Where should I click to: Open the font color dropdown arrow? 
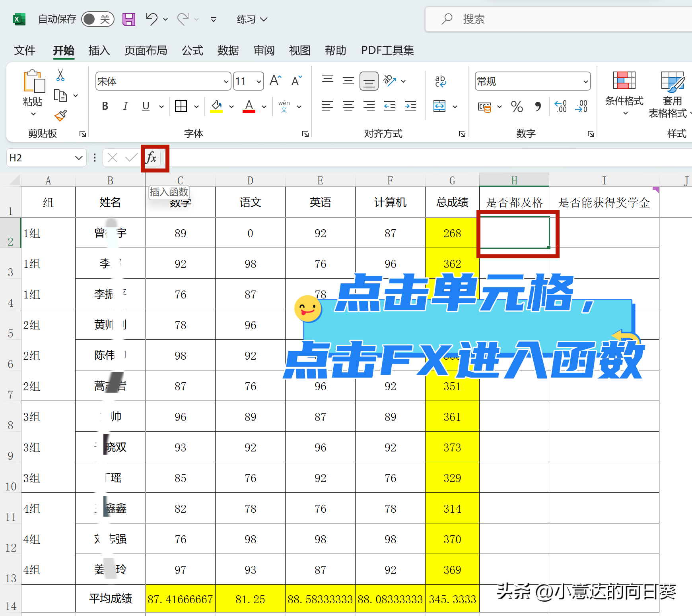(x=264, y=107)
